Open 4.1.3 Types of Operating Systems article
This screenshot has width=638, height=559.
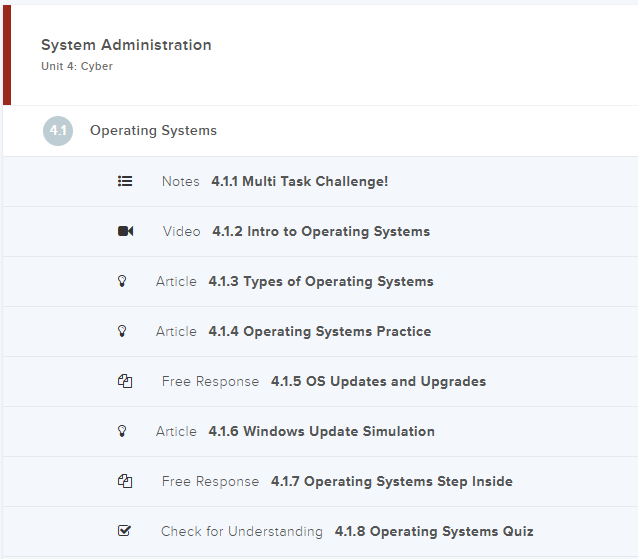pyautogui.click(x=320, y=281)
